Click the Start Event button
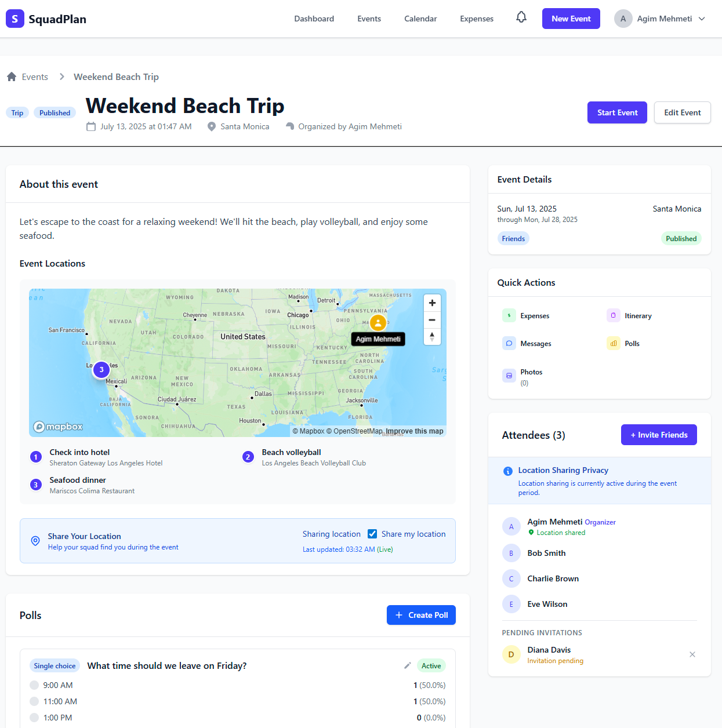This screenshot has width=722, height=728. [617, 112]
